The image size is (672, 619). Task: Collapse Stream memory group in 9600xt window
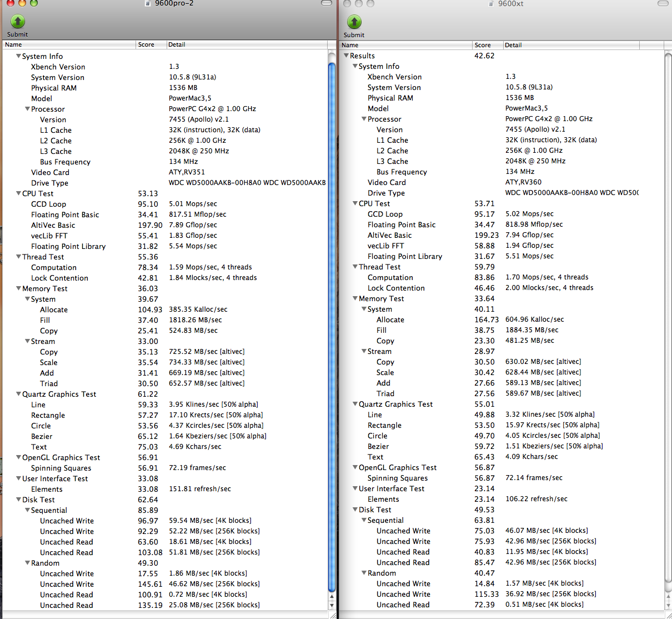click(x=364, y=351)
